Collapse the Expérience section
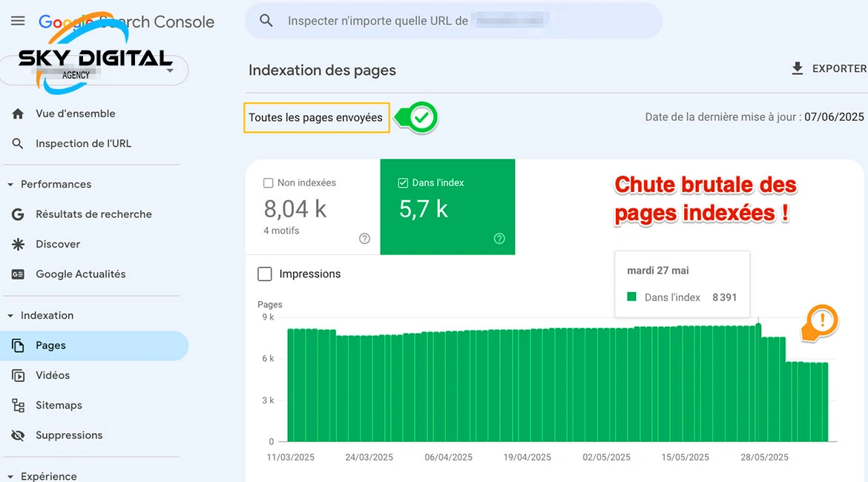This screenshot has width=868, height=482. 10,477
